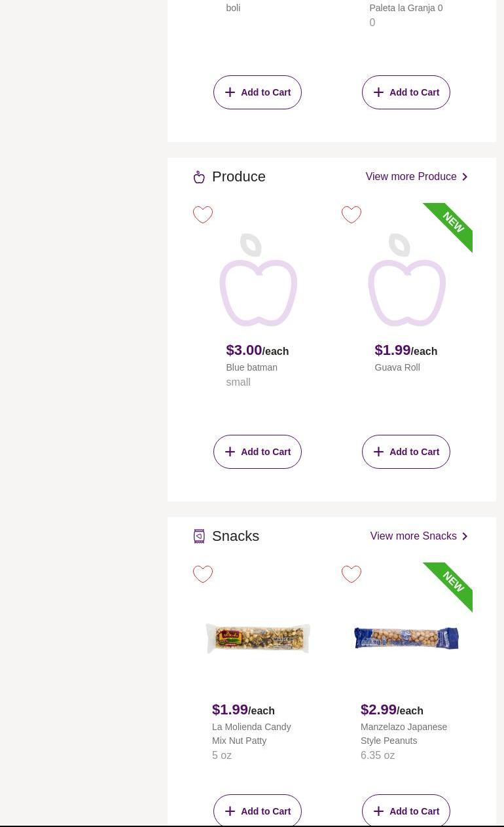Click the NEW ribbon on Manzelazo peanuts
Image resolution: width=504 pixels, height=827 pixels.
pyautogui.click(x=454, y=582)
